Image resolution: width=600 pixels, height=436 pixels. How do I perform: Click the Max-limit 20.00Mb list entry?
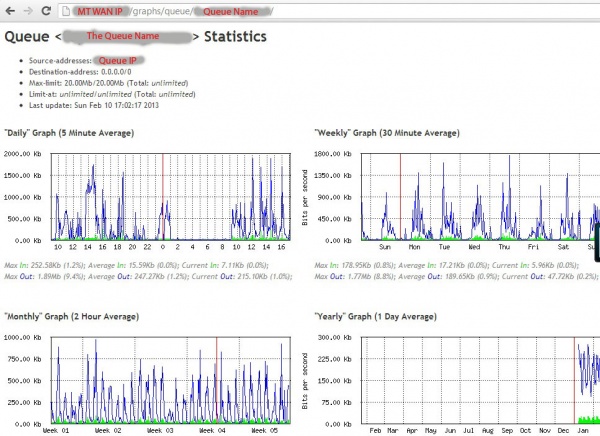point(109,83)
